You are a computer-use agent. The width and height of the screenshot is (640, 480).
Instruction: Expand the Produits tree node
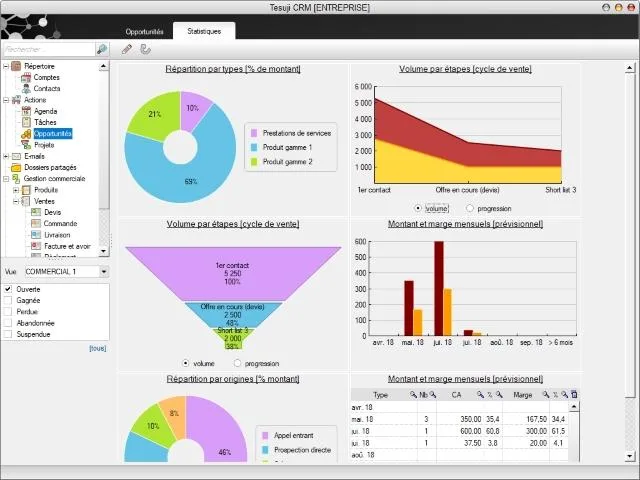pyautogui.click(x=16, y=190)
